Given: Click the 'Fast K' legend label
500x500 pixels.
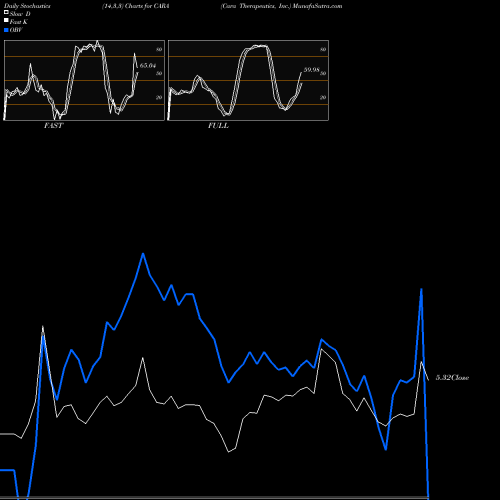Looking at the screenshot, I should 19,22.
